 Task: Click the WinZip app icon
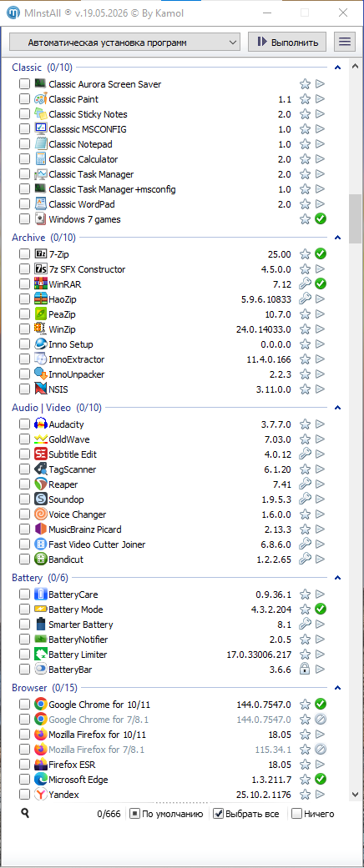pyautogui.click(x=40, y=329)
